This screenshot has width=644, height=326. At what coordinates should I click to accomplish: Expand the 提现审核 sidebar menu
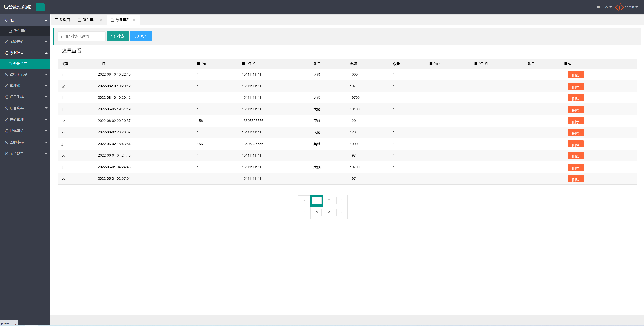click(25, 131)
